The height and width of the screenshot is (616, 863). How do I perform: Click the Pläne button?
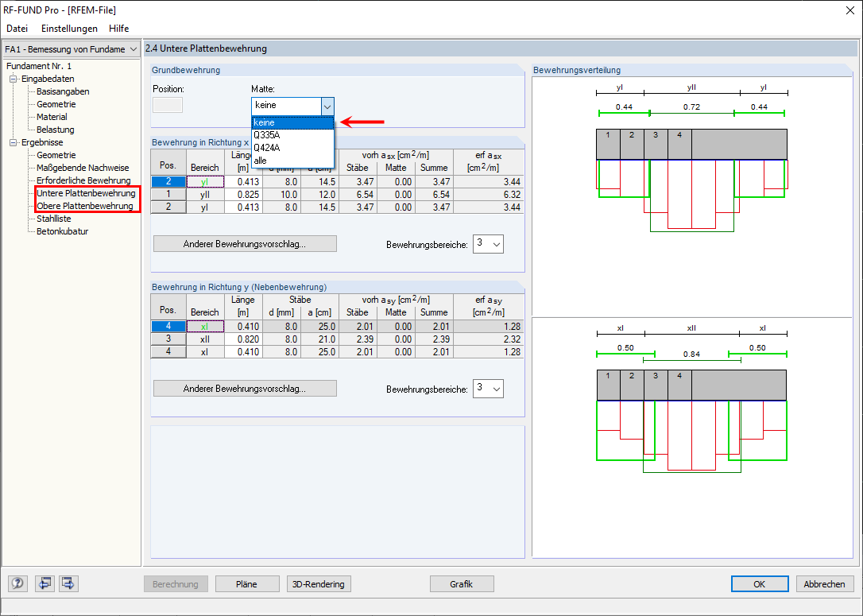point(246,584)
